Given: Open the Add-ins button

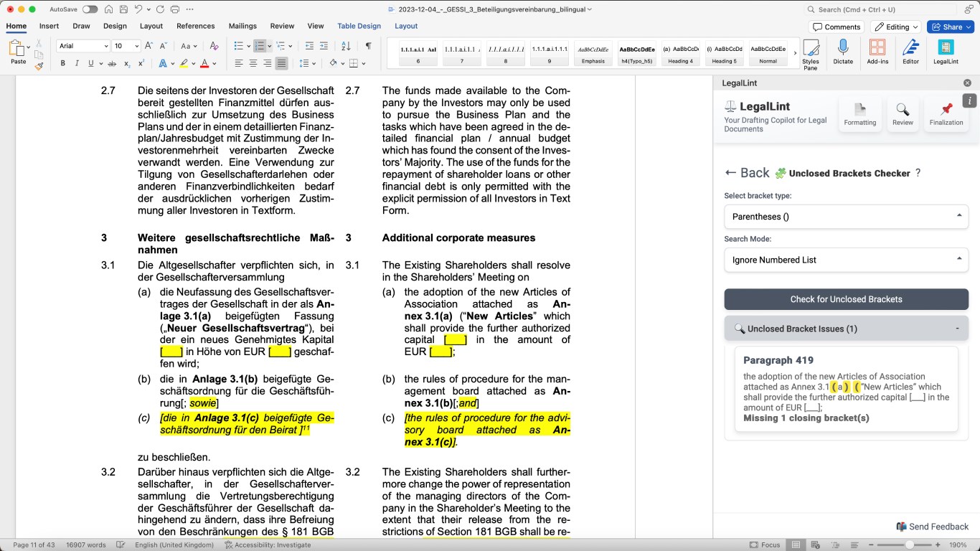Looking at the screenshot, I should pos(877,52).
